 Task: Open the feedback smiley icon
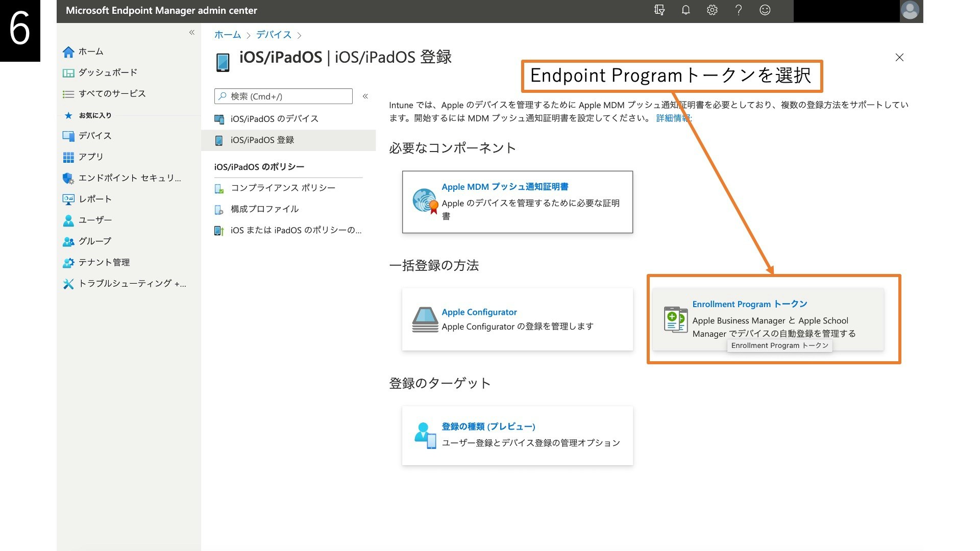pyautogui.click(x=765, y=10)
